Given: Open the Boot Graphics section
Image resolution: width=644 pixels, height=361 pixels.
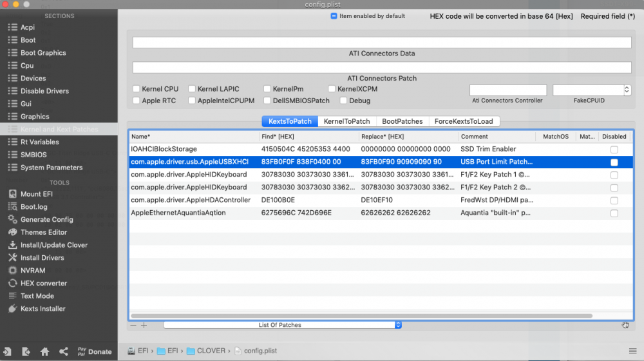Looking at the screenshot, I should click(x=43, y=53).
